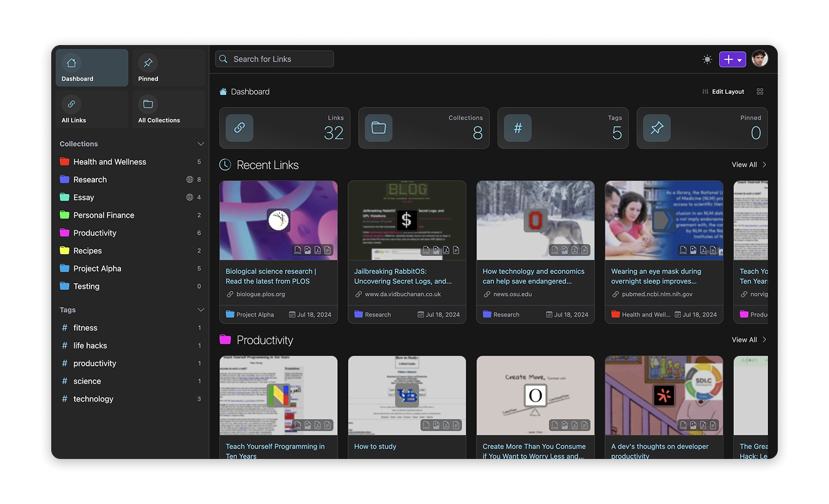Filter by the life hacks tag

point(130,345)
